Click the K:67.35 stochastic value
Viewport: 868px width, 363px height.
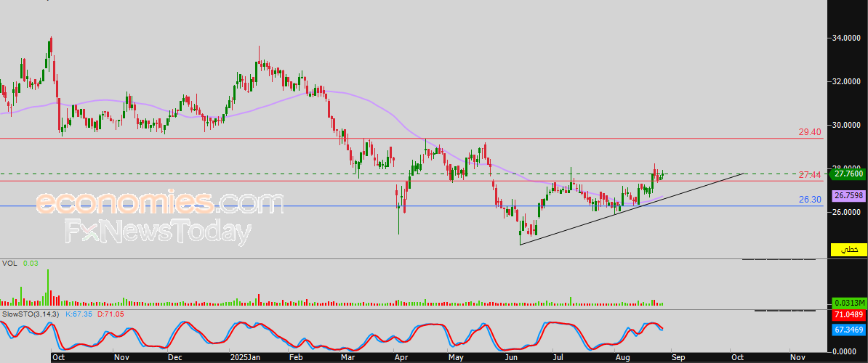coord(79,314)
